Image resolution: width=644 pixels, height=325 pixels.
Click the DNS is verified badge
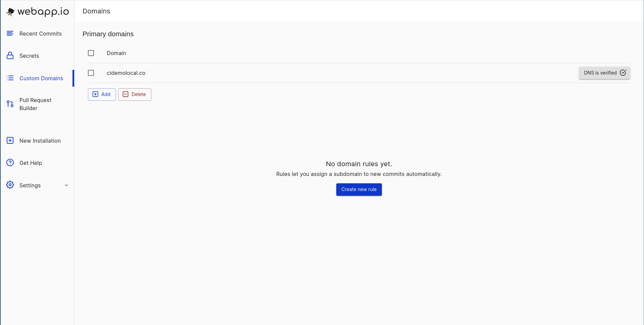[x=604, y=73]
